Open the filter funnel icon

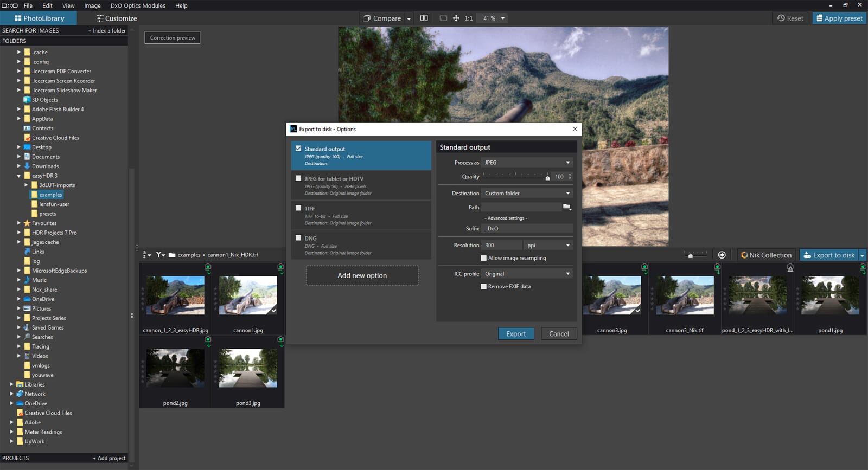(161, 255)
